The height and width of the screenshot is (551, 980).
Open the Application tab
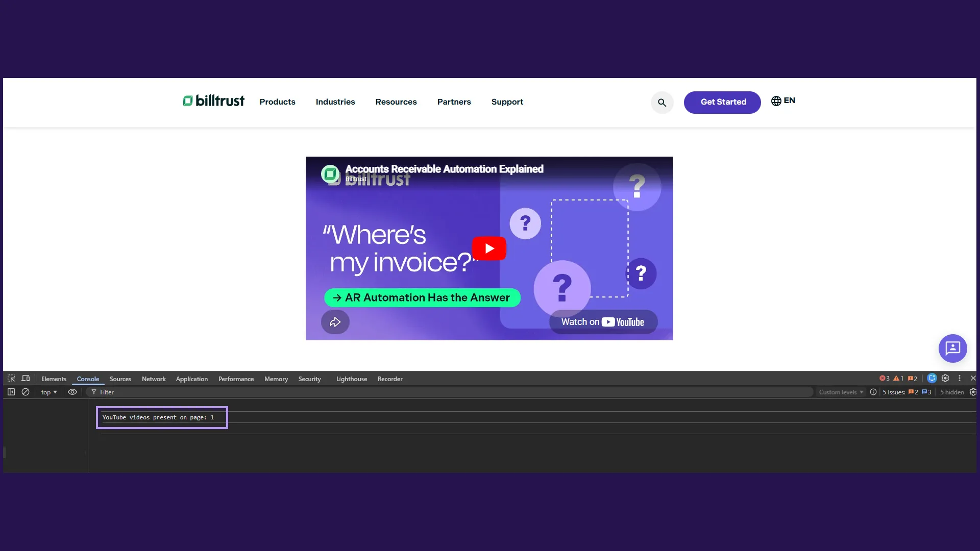192,379
